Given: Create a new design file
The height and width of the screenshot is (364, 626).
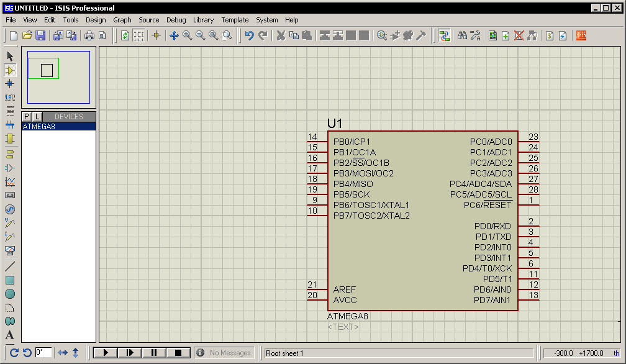Looking at the screenshot, I should [x=14, y=35].
